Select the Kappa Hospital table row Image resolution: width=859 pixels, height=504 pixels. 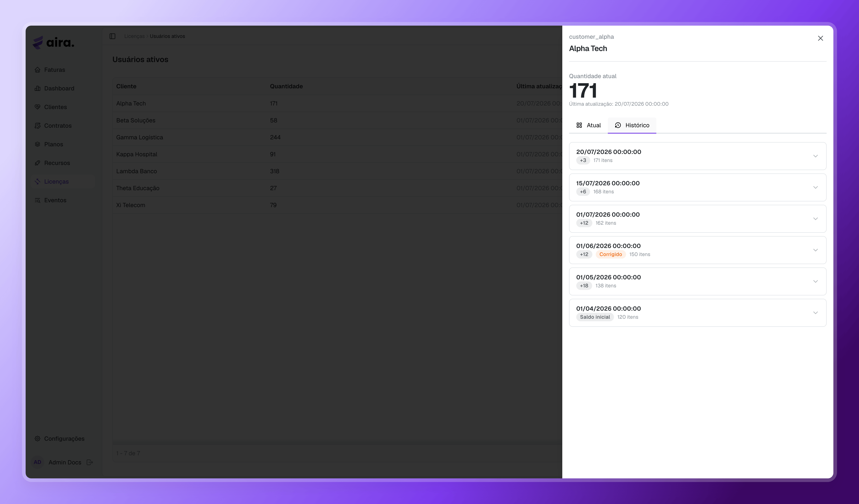coord(337,154)
